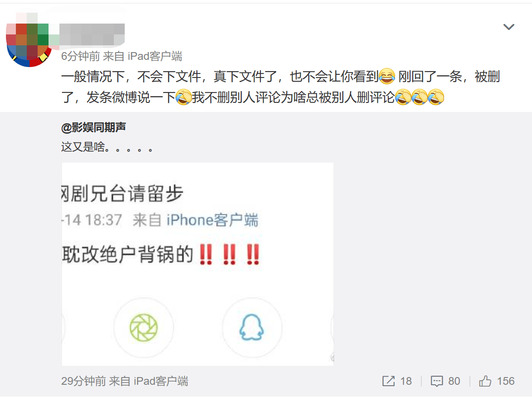Open the @影娱同期声 profile link
This screenshot has width=532, height=402.
(x=93, y=127)
